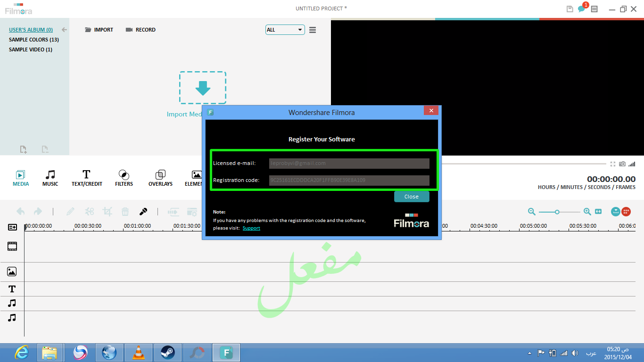644x362 pixels.
Task: Open the messages notification icon
Action: coord(582,9)
